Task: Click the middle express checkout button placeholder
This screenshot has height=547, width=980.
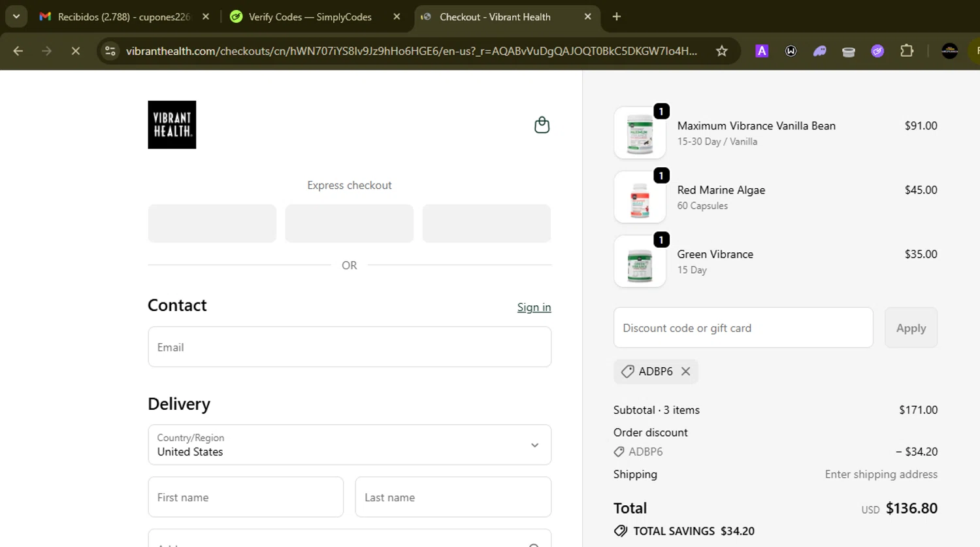Action: [350, 224]
